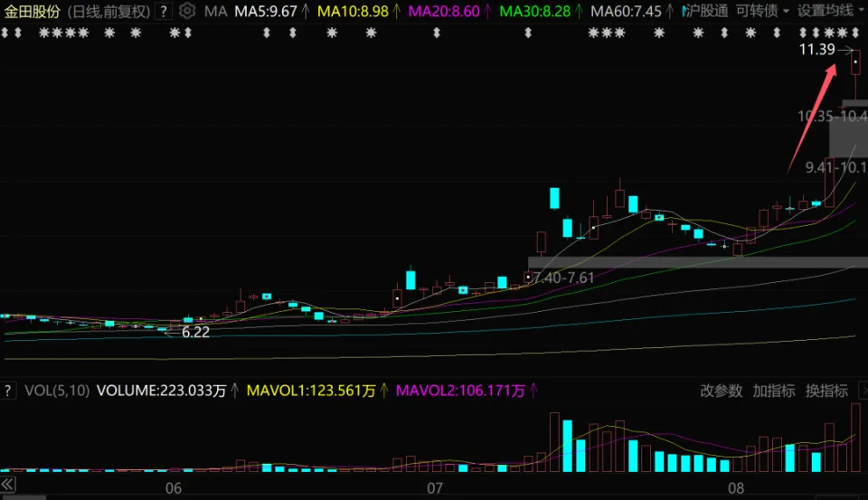
Task: Select the 加指标 option
Action: pos(773,391)
